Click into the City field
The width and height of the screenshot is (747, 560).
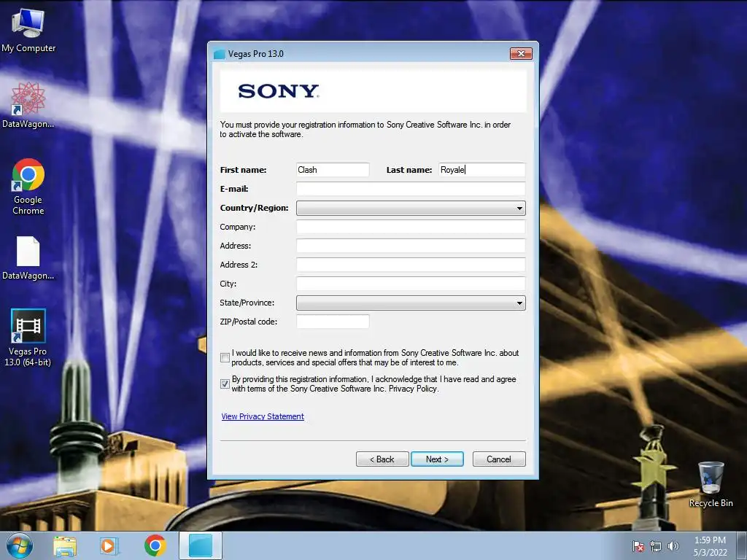pos(411,284)
